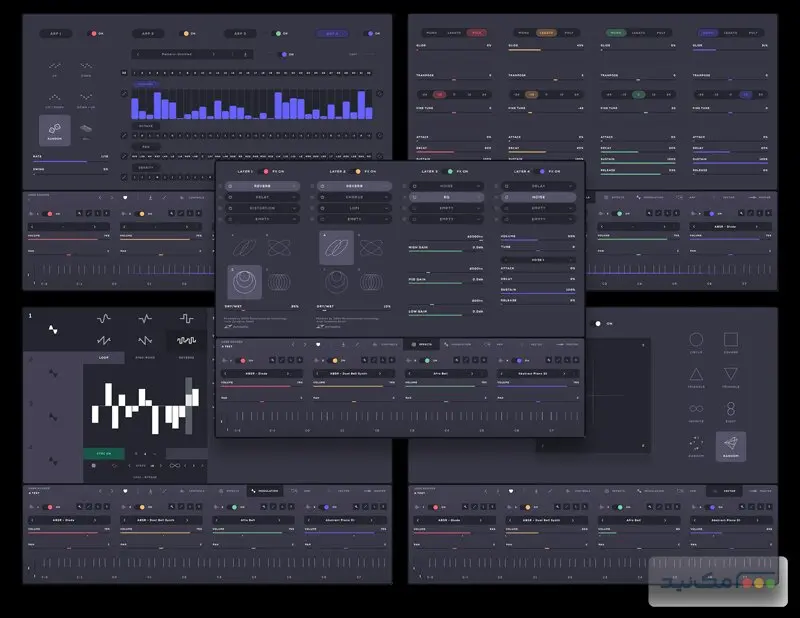Toggle the vector pad On switch
800x618 pixels.
[599, 323]
